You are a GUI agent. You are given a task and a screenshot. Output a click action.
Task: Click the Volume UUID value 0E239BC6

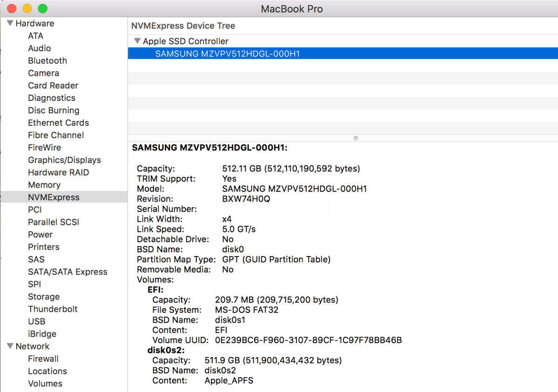[x=308, y=340]
